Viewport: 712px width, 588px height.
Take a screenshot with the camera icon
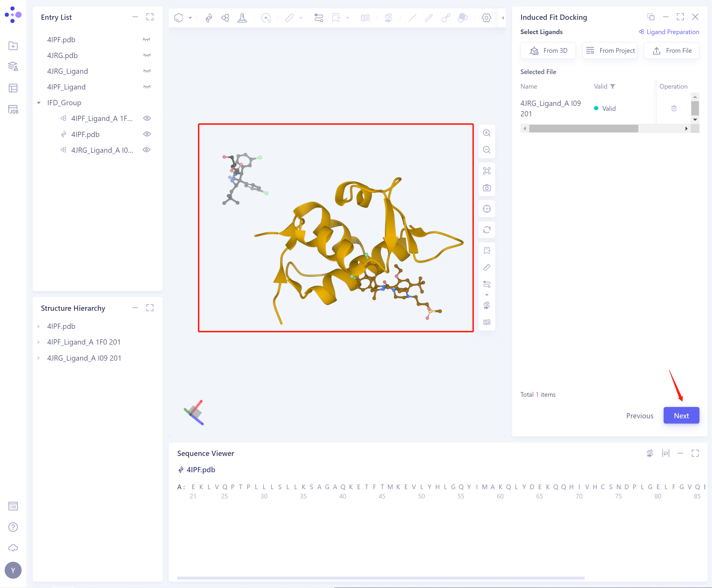(x=486, y=188)
